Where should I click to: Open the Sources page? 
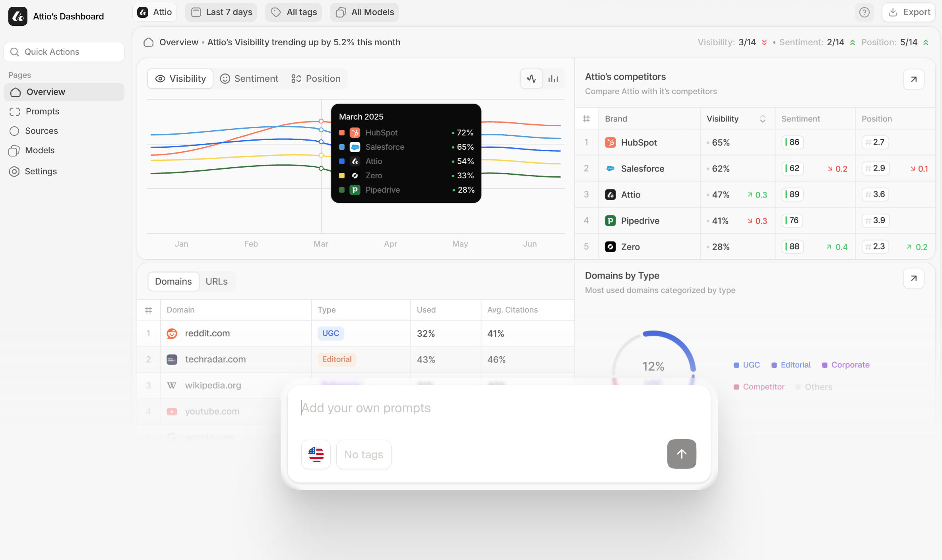click(42, 131)
